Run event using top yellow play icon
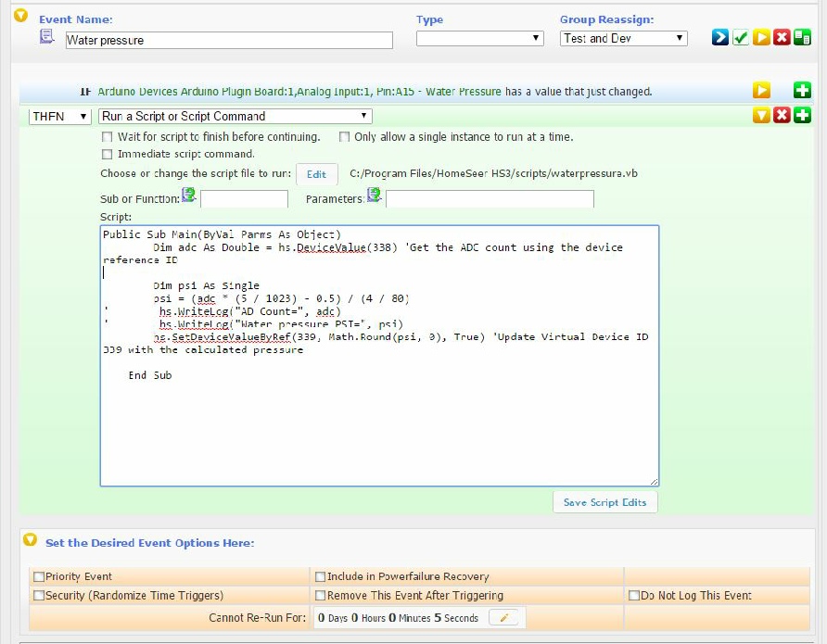 coord(761,37)
